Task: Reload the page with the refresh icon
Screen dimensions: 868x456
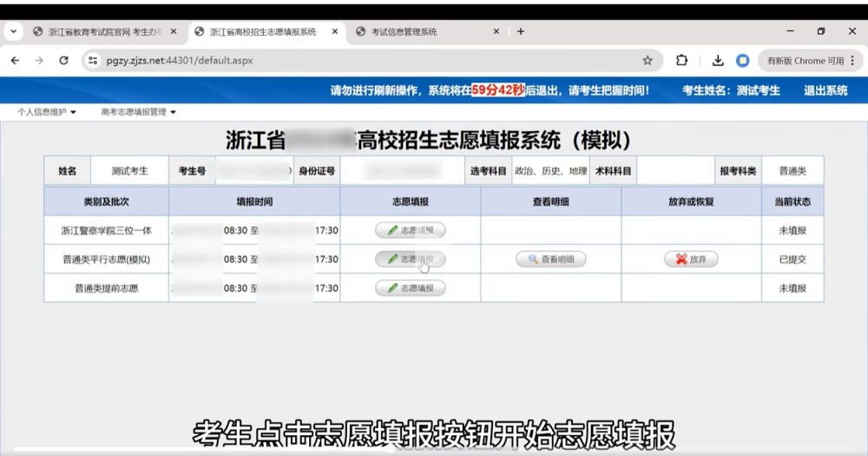Action: [63, 61]
